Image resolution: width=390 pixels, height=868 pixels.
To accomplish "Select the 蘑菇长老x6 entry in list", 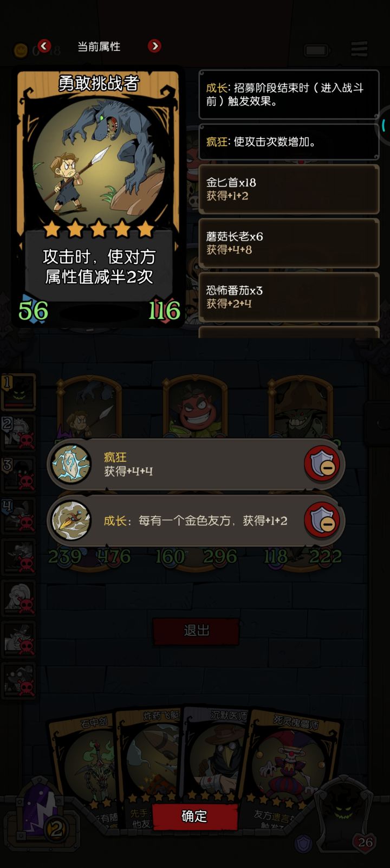I will point(289,243).
